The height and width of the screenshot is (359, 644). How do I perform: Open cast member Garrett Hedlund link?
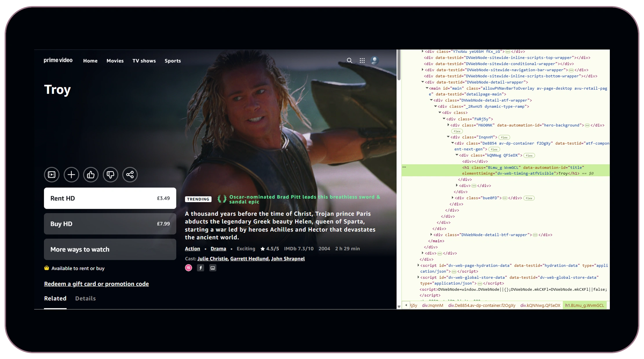tap(249, 259)
